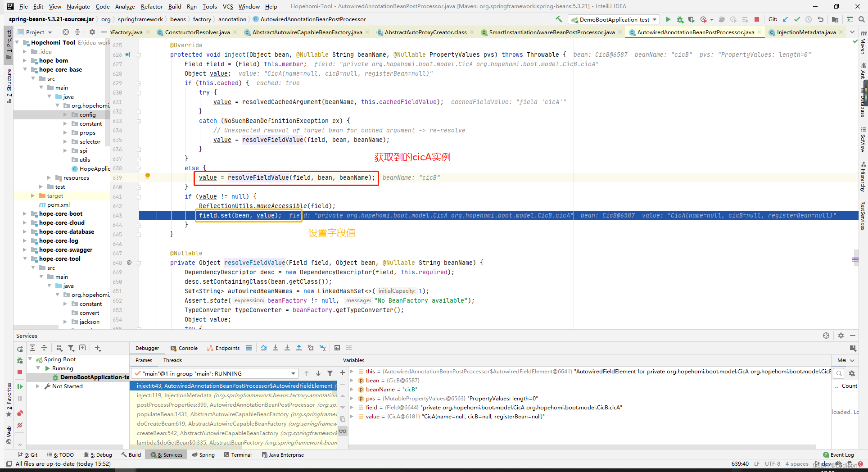The image size is (868, 472).
Task: Run with coverage icon in top toolbar
Action: pos(692,19)
